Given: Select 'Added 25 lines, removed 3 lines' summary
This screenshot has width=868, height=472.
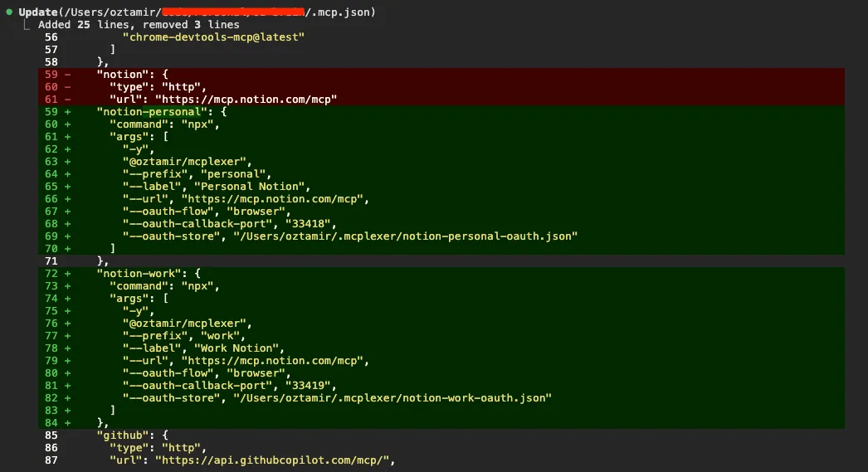Looking at the screenshot, I should [139, 24].
